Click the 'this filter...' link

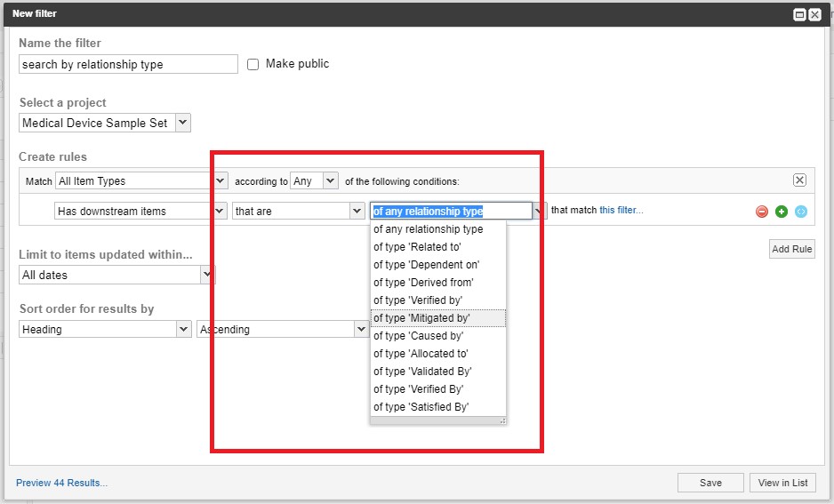(621, 210)
